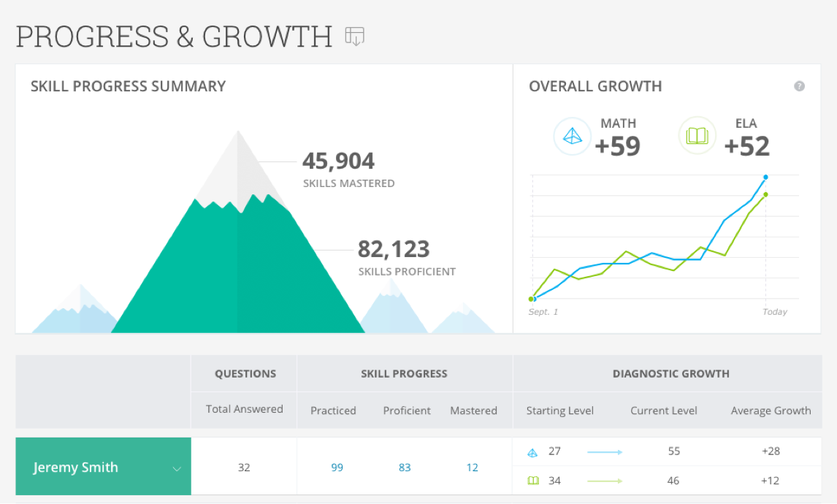Expand Jeremy Smith's student row

(102, 467)
